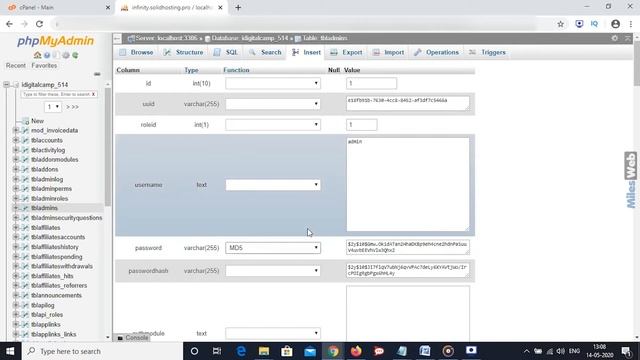Open Mail app from the taskbar
Screen dimensions: 640x360
tap(310, 351)
